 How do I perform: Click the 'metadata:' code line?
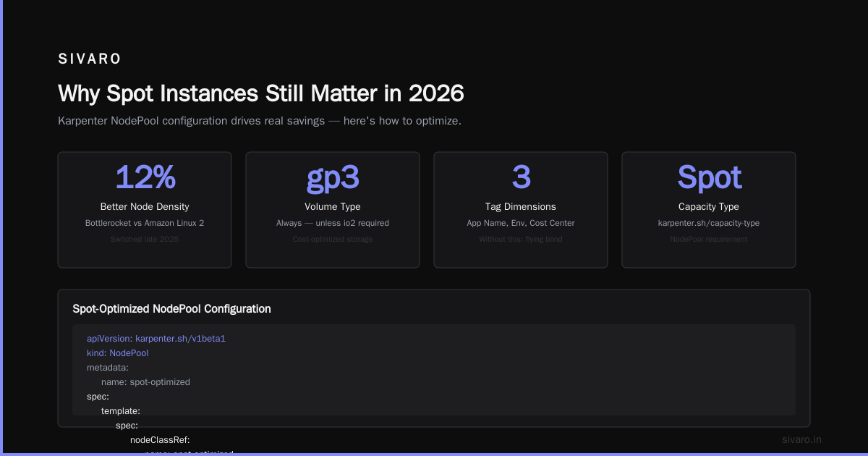(x=108, y=368)
